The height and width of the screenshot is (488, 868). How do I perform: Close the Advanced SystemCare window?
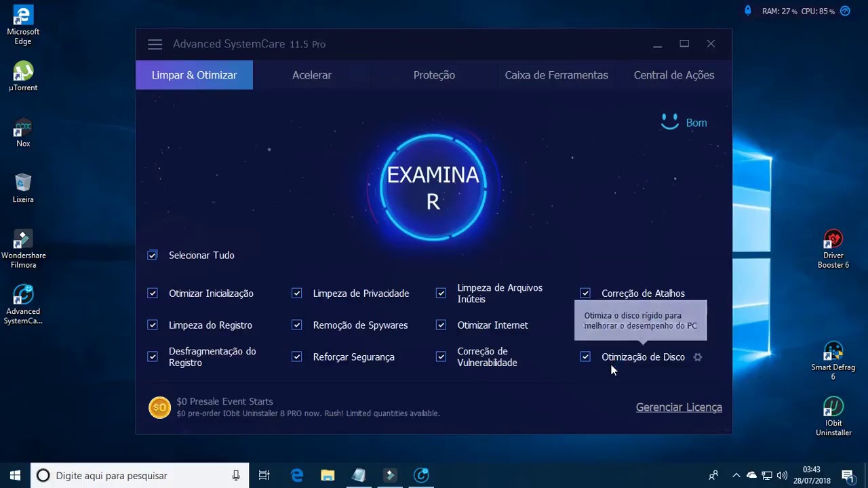pos(711,44)
